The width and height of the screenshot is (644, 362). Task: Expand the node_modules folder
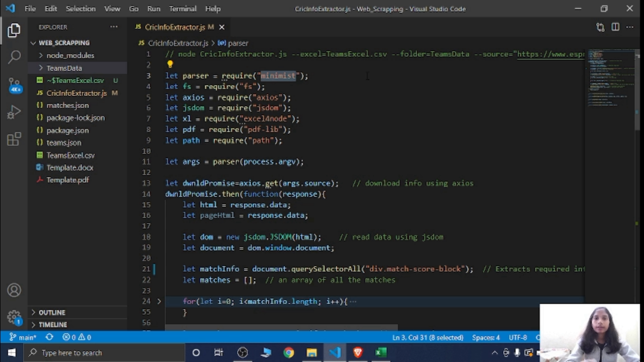(x=70, y=55)
